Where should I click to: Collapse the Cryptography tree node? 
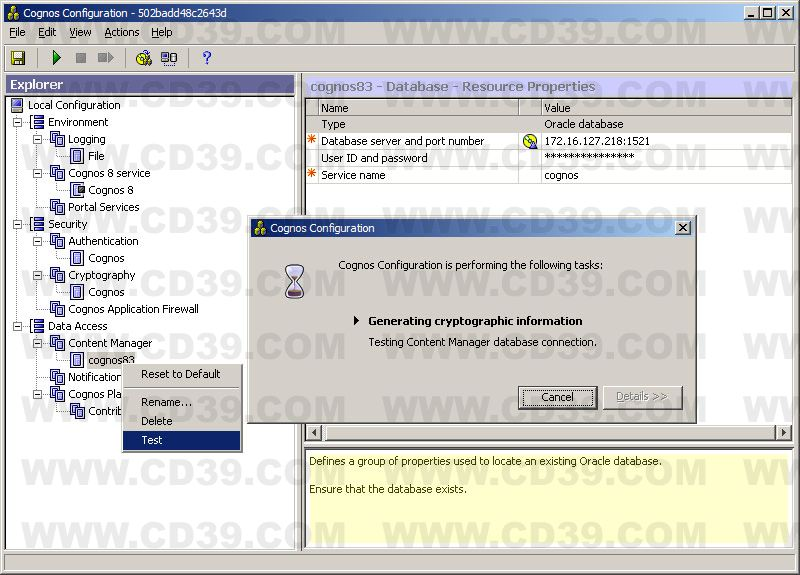37,276
